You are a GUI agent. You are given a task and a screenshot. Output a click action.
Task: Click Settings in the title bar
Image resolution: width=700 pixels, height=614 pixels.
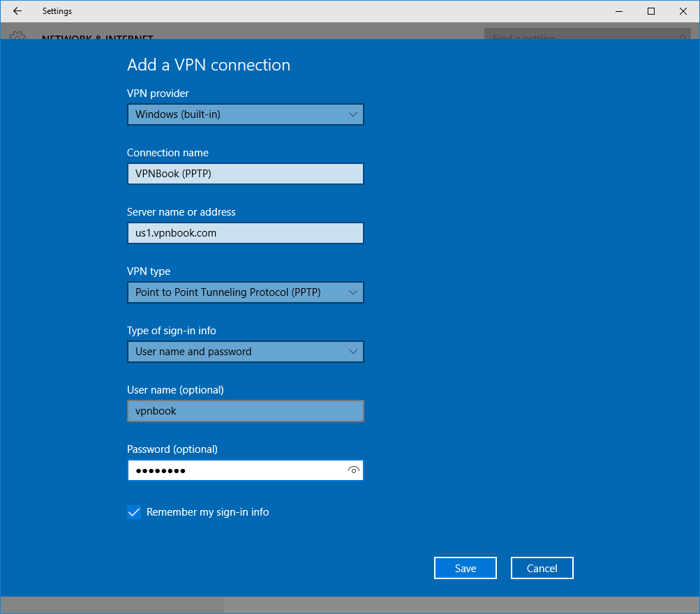point(57,11)
